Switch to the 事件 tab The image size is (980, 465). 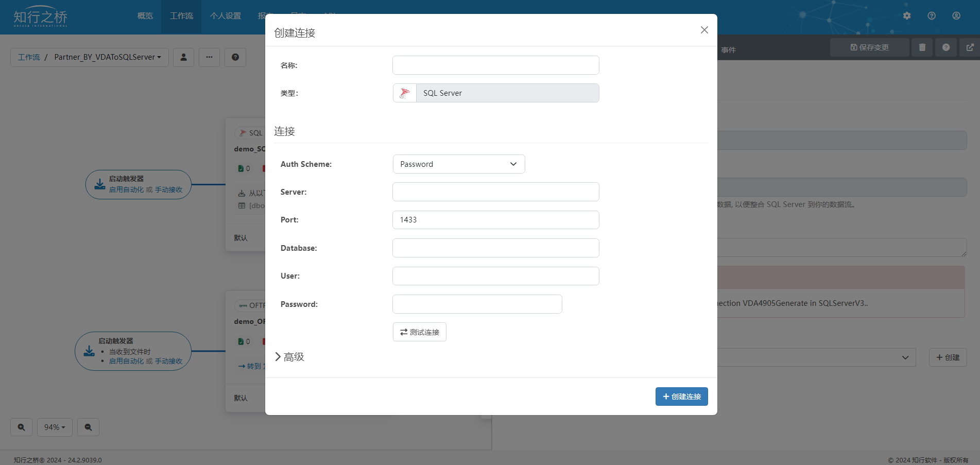point(728,50)
